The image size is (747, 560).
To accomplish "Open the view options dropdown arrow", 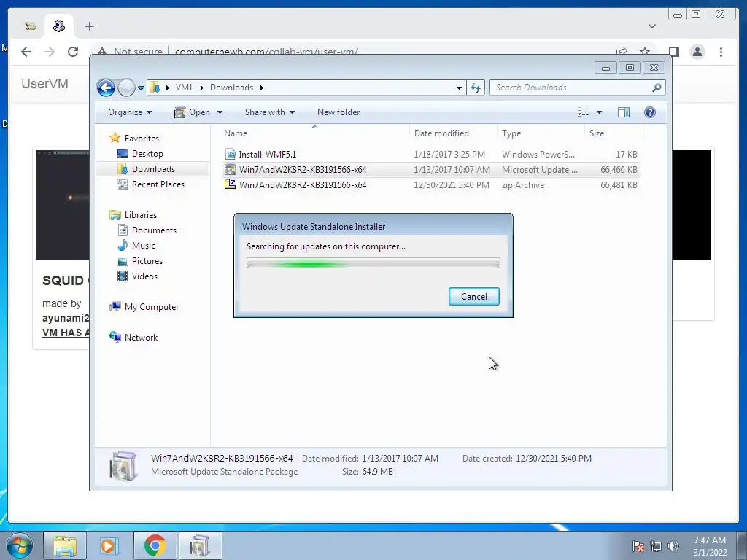I will (x=600, y=112).
